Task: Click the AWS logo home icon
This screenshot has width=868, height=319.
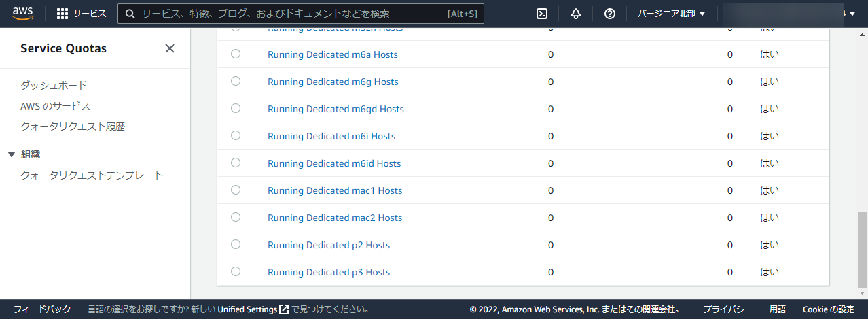Action: click(x=23, y=14)
